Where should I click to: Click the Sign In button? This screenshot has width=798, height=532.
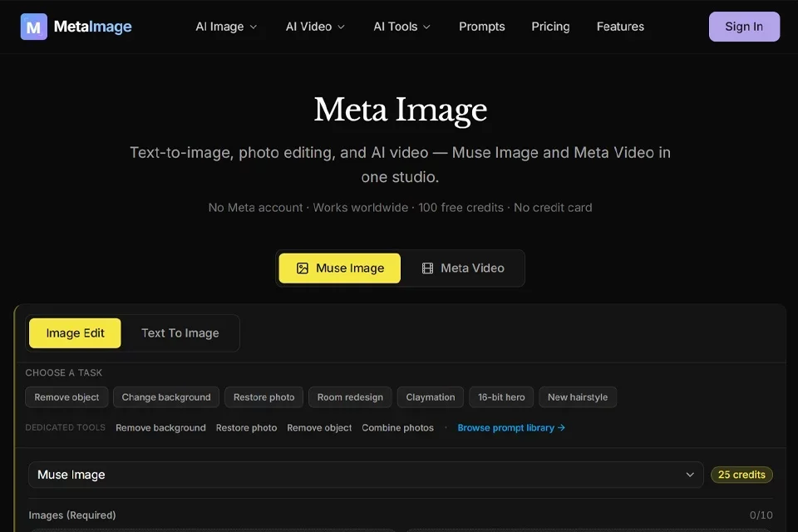pyautogui.click(x=744, y=27)
